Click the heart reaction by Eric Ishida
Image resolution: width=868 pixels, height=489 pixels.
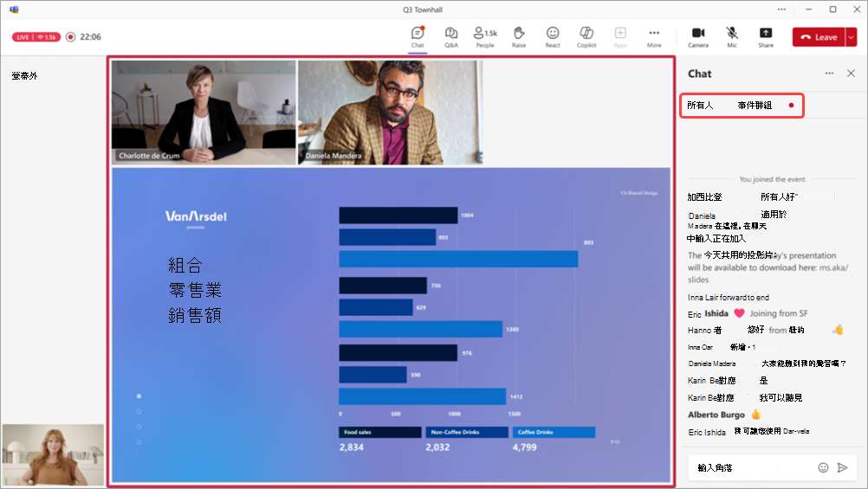coord(739,313)
